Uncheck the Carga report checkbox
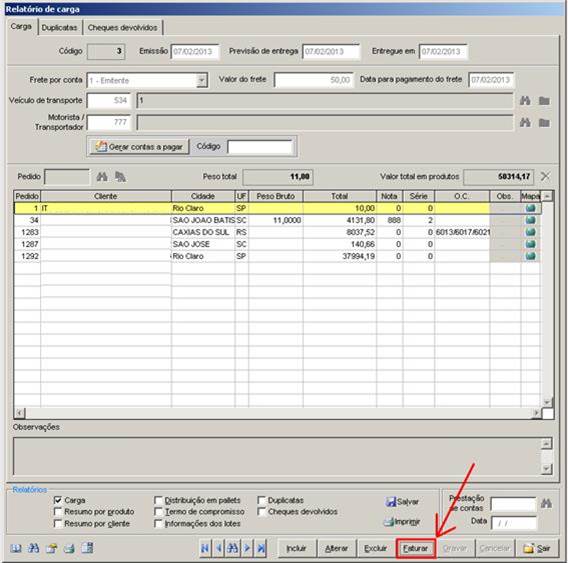Image resolution: width=568 pixels, height=563 pixels. coord(57,500)
